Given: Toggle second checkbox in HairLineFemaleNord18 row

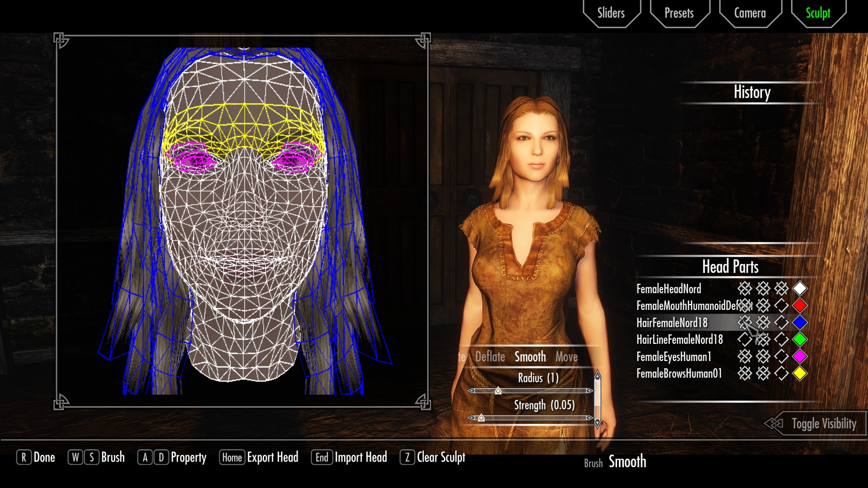Looking at the screenshot, I should click(763, 339).
